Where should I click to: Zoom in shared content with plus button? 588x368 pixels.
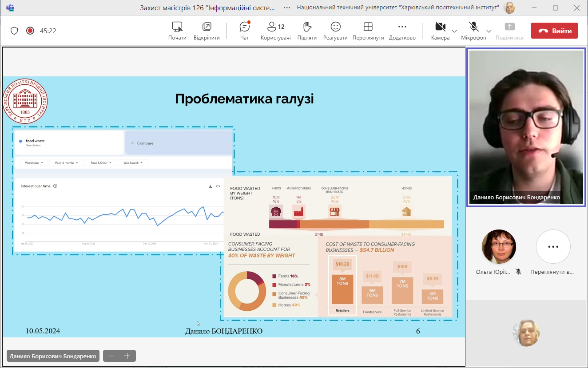[127, 356]
